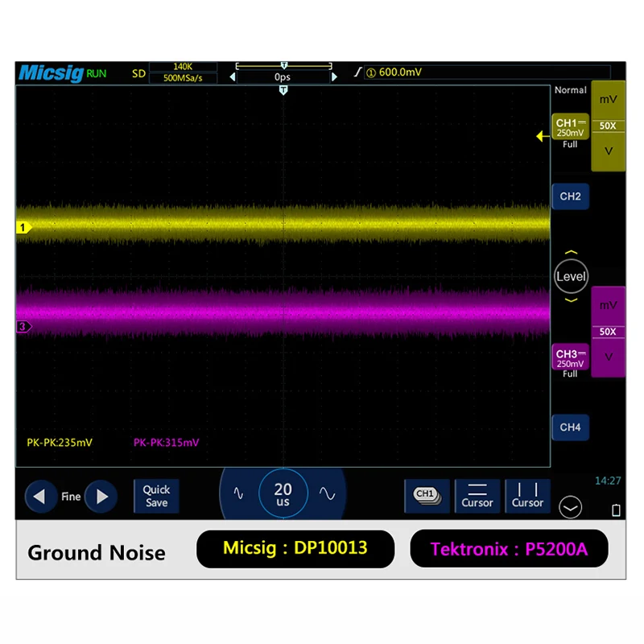This screenshot has width=644, height=644.
Task: Open the 20 us timebase dial
Action: [x=283, y=493]
